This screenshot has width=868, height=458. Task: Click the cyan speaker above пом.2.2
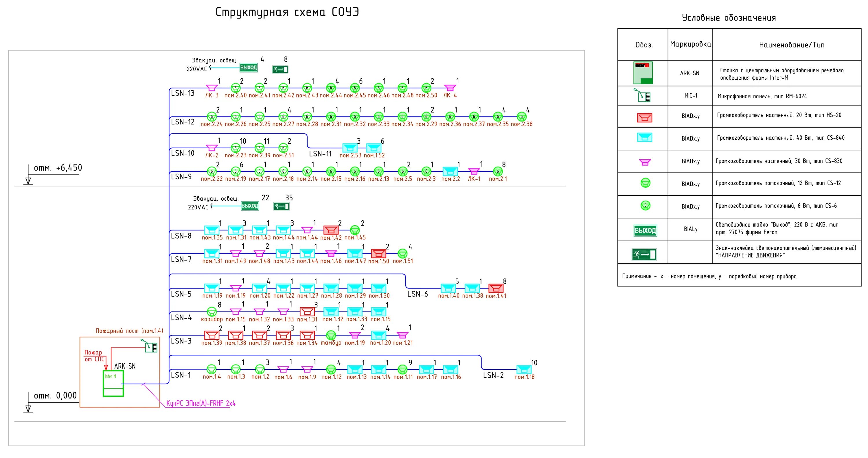click(450, 171)
